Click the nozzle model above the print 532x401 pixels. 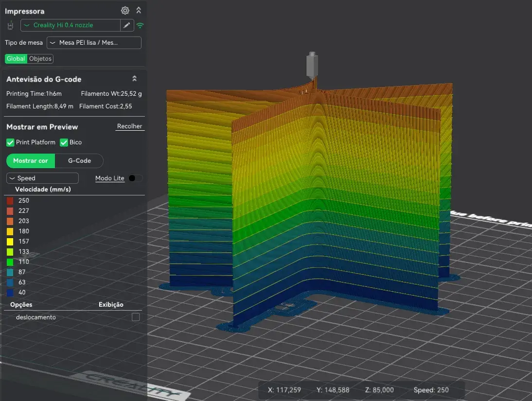[x=312, y=66]
